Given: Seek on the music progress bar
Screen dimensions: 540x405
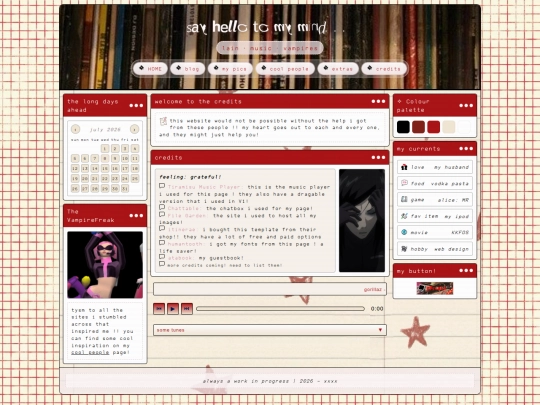Looking at the screenshot, I should 280,309.
